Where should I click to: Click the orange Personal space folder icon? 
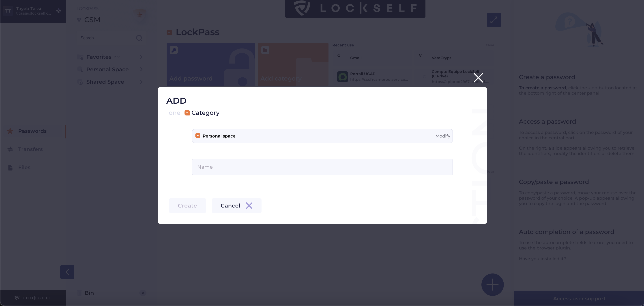(197, 136)
